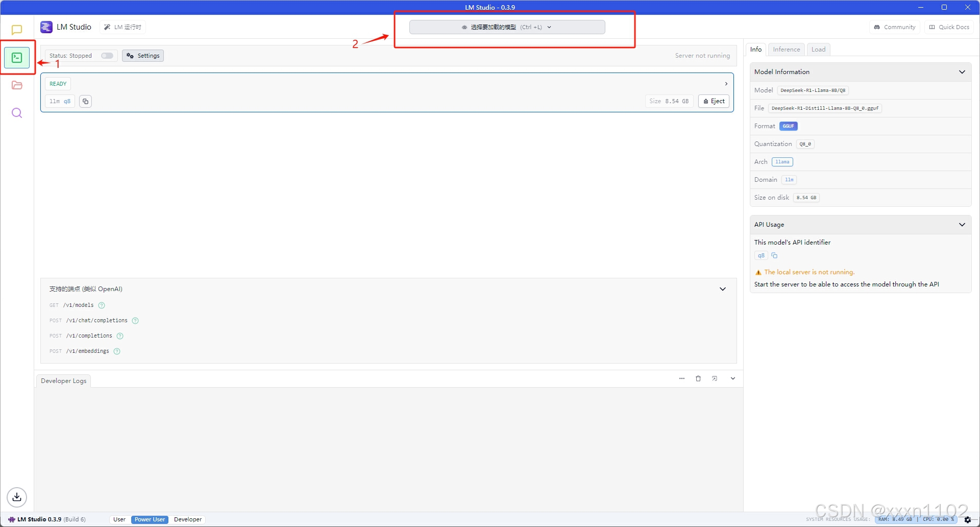Click the gguf file name value
Screen dimensions: 980x527
[x=825, y=108]
